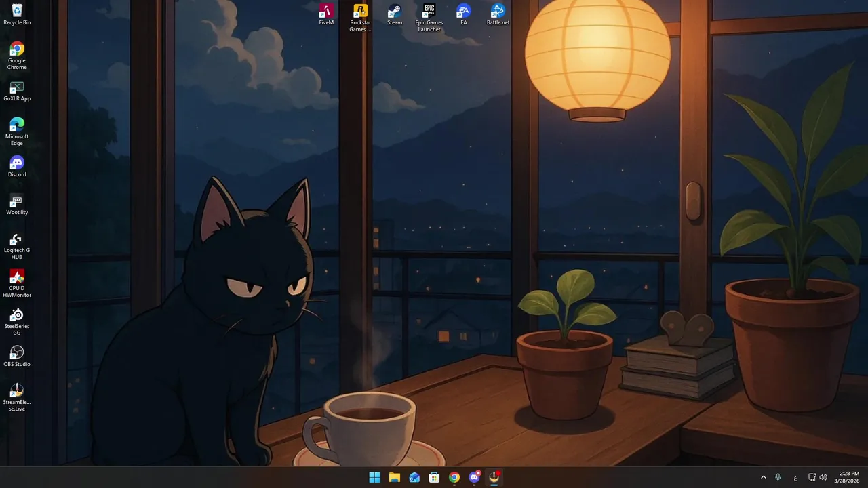Select the FiveM desktop shortcut

[x=326, y=15]
